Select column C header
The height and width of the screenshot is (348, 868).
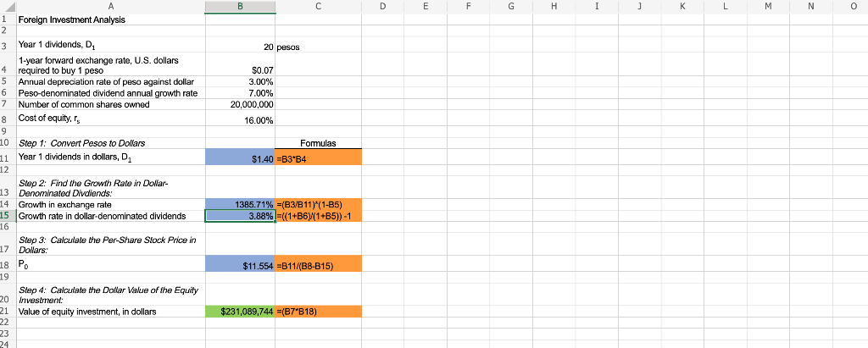click(319, 7)
